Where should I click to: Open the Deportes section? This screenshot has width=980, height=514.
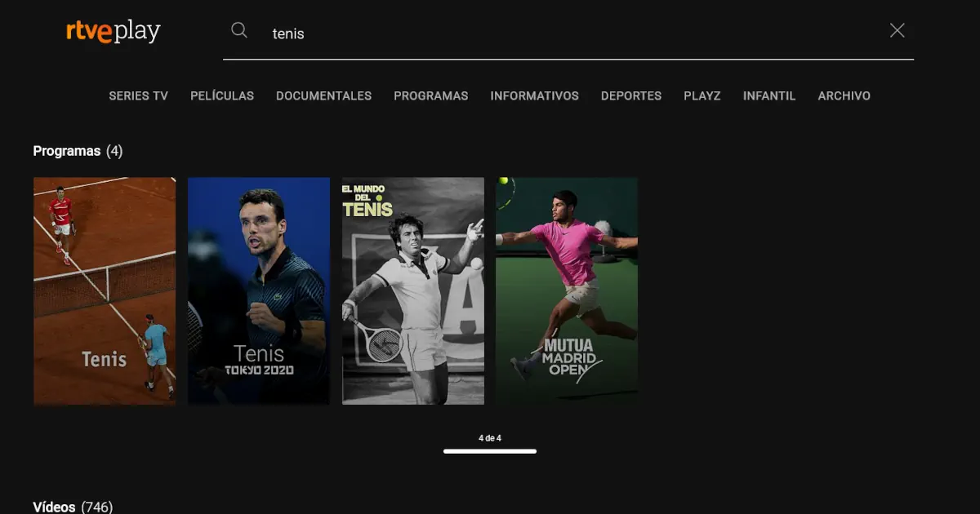630,95
